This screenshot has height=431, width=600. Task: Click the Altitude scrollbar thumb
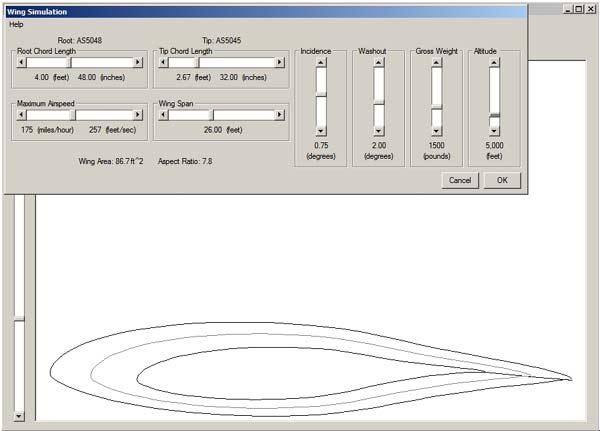pyautogui.click(x=494, y=115)
